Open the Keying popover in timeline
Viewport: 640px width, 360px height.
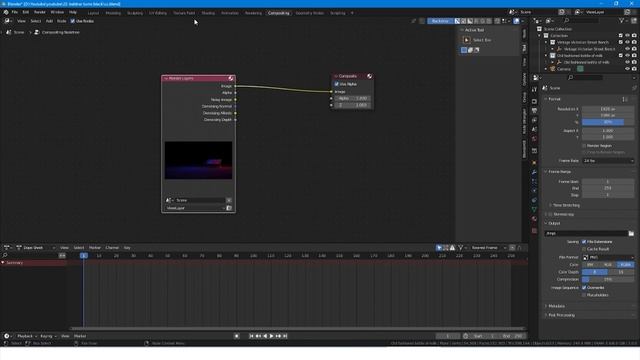pyautogui.click(x=47, y=336)
